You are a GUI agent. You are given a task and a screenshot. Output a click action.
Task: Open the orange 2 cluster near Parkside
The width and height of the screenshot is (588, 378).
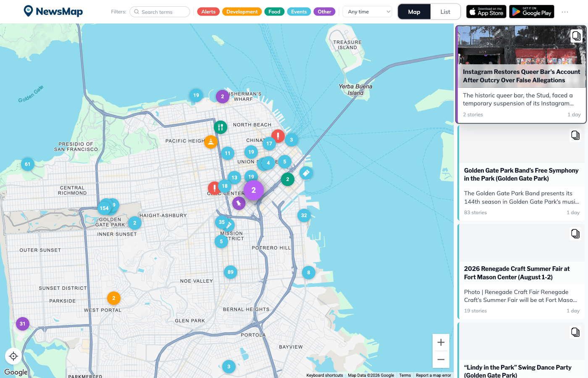114,298
